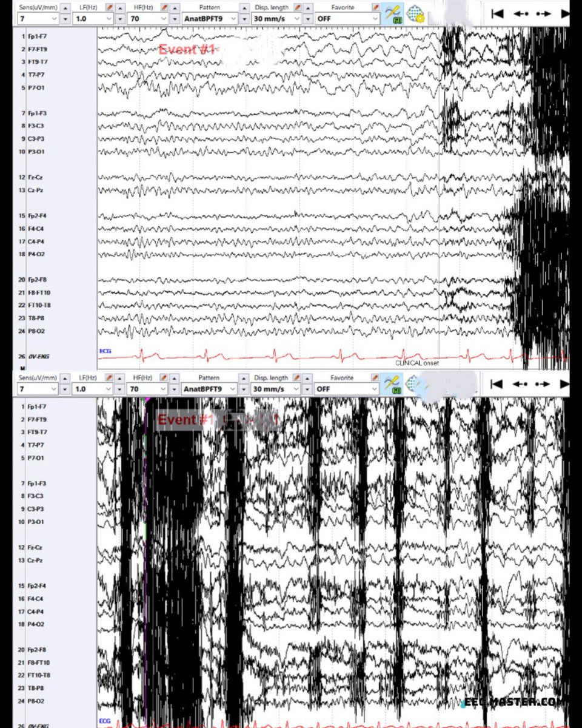Click the HF(Hz) pencil edit icon in lower window
Image resolution: width=582 pixels, height=728 pixels.
click(165, 377)
